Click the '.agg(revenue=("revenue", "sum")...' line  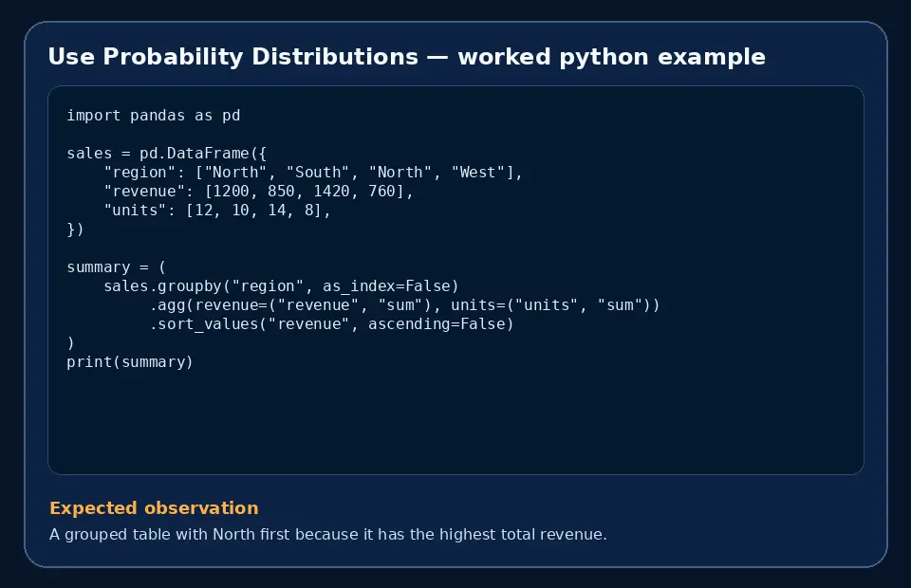click(405, 305)
